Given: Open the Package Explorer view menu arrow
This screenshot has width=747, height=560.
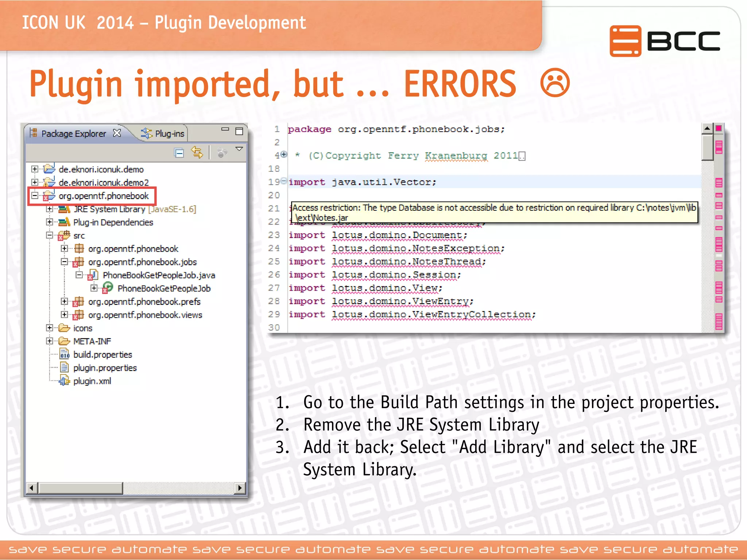Looking at the screenshot, I should (x=239, y=149).
